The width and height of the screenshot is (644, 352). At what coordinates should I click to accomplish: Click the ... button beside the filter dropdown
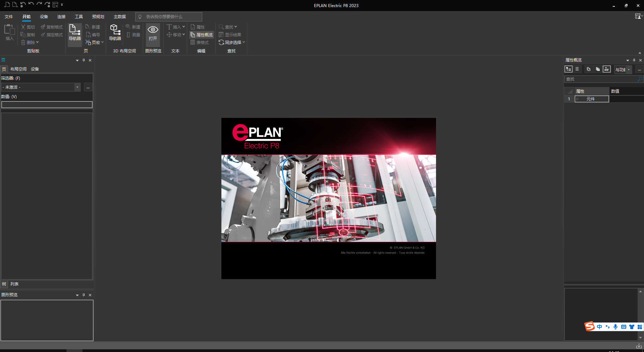pyautogui.click(x=88, y=87)
